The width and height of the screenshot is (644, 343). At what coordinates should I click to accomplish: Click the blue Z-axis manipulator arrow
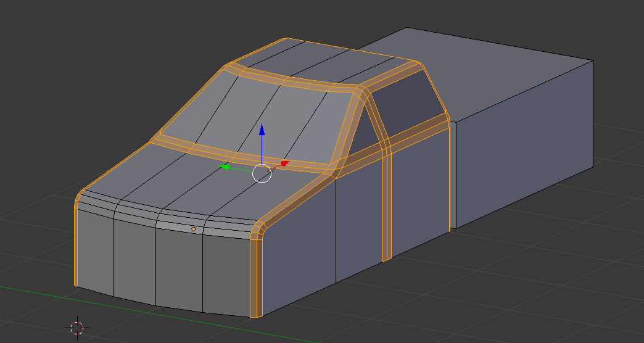(x=262, y=130)
